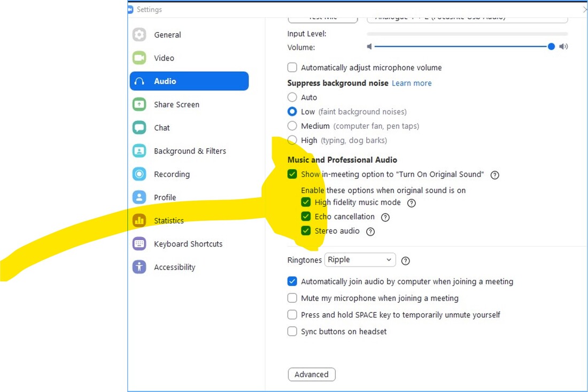Select Medium background noise suppression

coord(292,126)
